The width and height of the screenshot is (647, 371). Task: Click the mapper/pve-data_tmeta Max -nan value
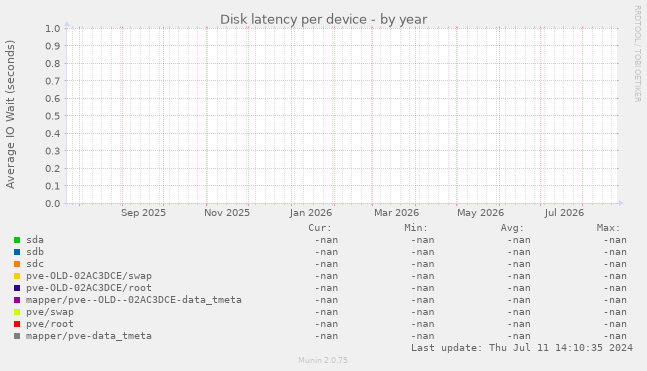click(x=615, y=336)
